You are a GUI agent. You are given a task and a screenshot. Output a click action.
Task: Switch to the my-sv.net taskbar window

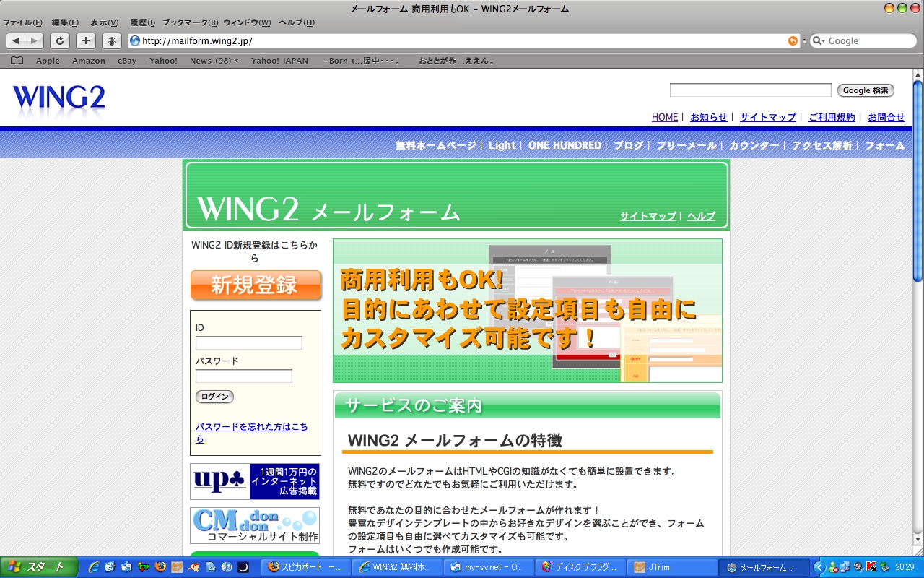point(489,567)
